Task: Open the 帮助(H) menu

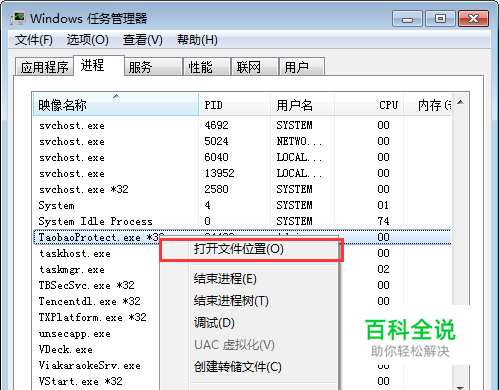Action: [x=197, y=40]
